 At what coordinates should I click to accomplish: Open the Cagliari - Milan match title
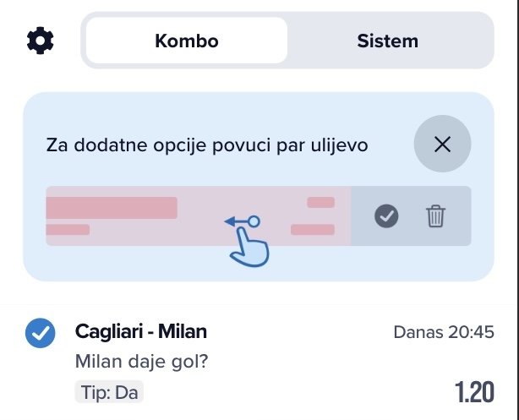tap(141, 332)
